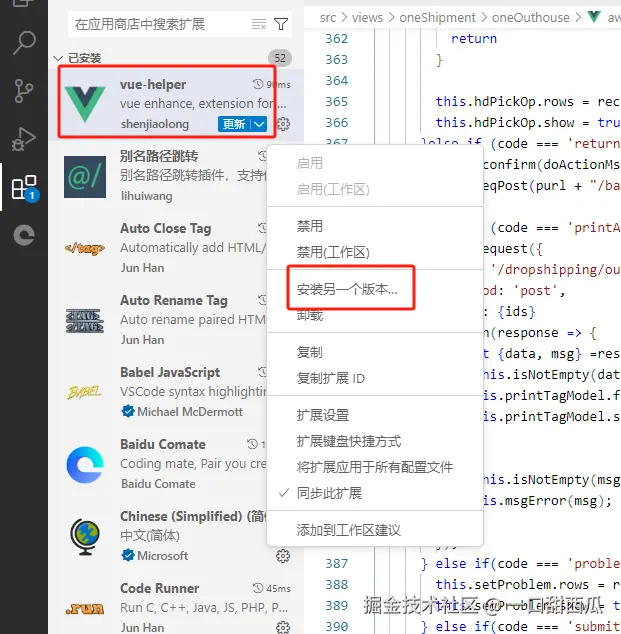Clear extension search results icon
The image size is (621, 634).
pos(259,24)
